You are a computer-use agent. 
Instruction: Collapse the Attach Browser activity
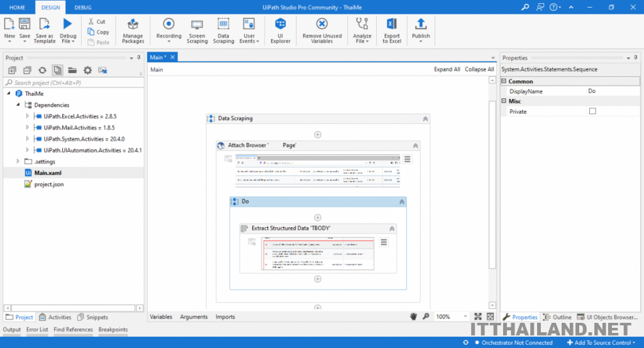(x=415, y=146)
